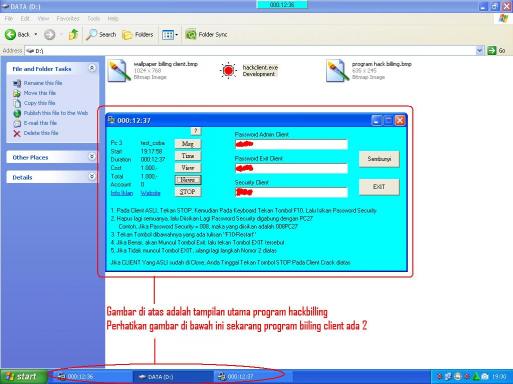Choose Delete this file
Viewport: 513px width, 384px height.
(36, 133)
